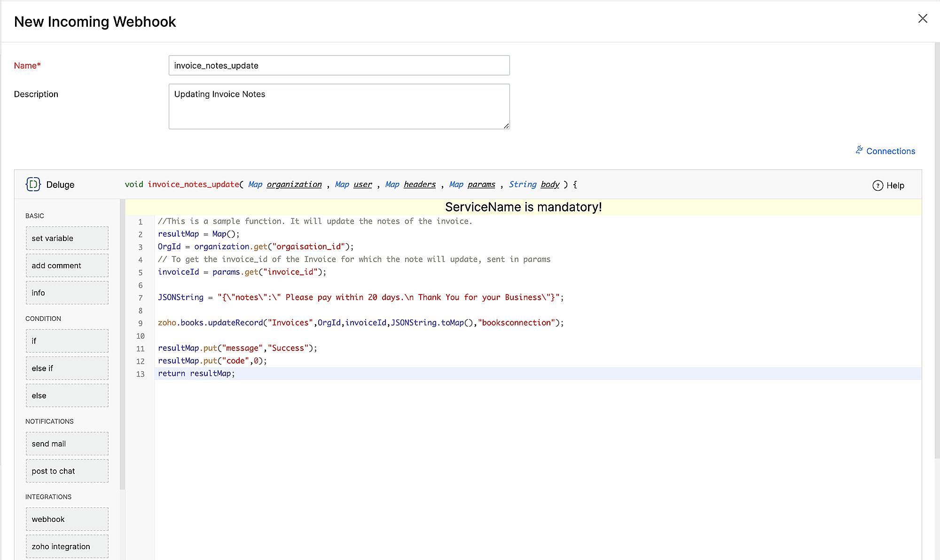Image resolution: width=940 pixels, height=560 pixels.
Task: Select the 'info' block
Action: click(x=67, y=293)
